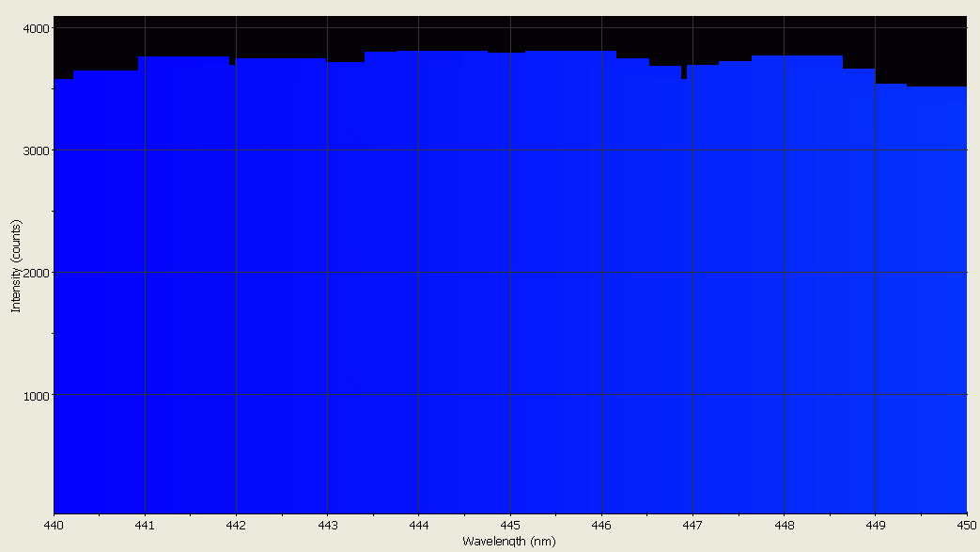The width and height of the screenshot is (980, 552).
Task: Click the spectrum peak near 444 nm
Action: click(419, 53)
